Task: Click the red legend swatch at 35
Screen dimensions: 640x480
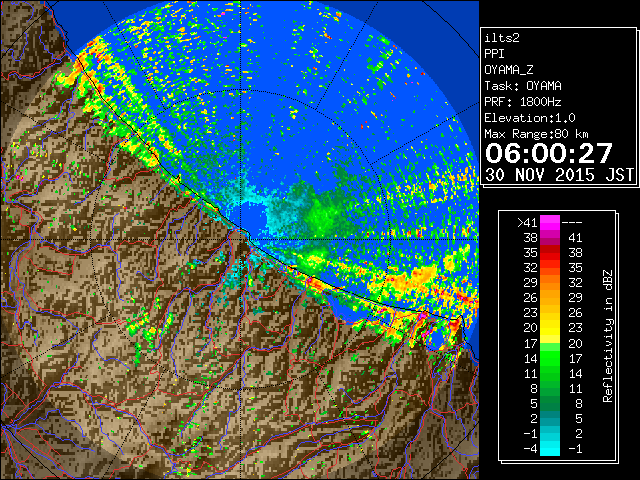Action: (x=550, y=253)
